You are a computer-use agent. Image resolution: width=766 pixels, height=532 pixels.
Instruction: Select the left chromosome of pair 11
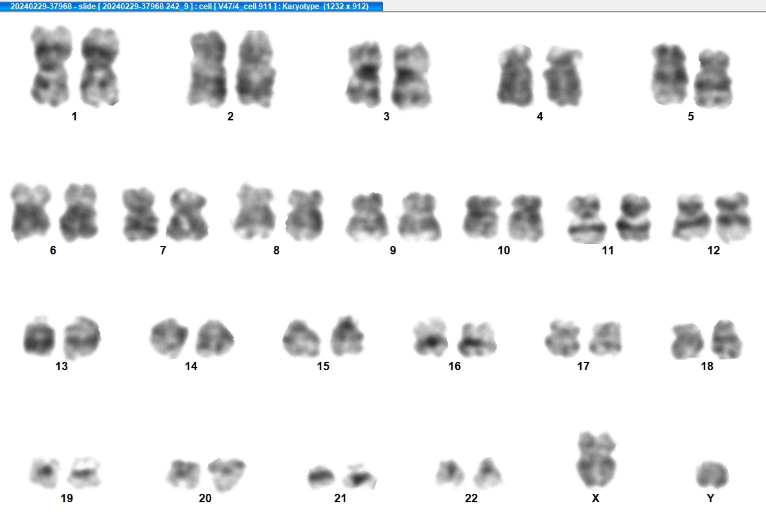pos(587,218)
